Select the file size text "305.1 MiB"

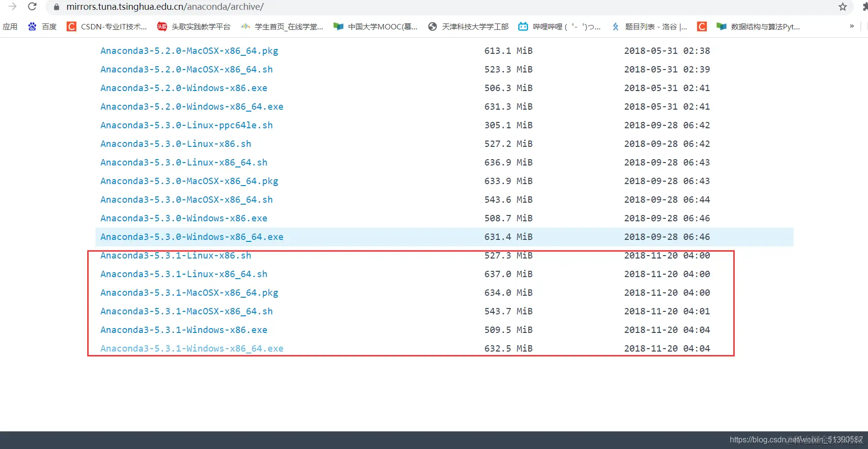[x=508, y=125]
